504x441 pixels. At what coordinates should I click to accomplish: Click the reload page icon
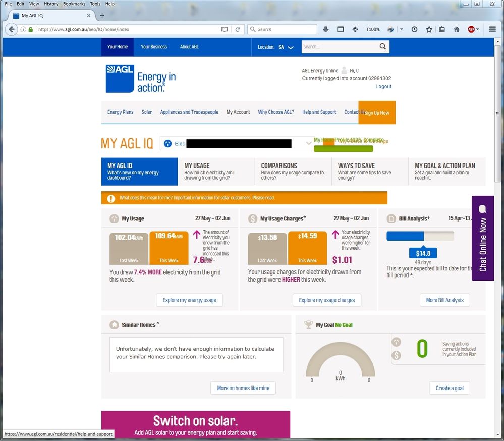(x=238, y=29)
